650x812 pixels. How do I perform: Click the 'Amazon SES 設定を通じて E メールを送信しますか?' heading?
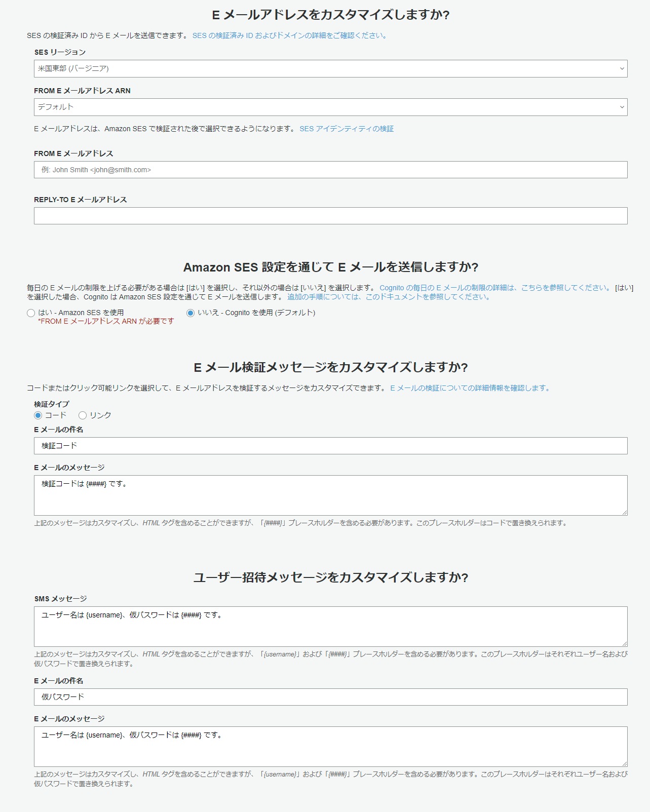331,267
